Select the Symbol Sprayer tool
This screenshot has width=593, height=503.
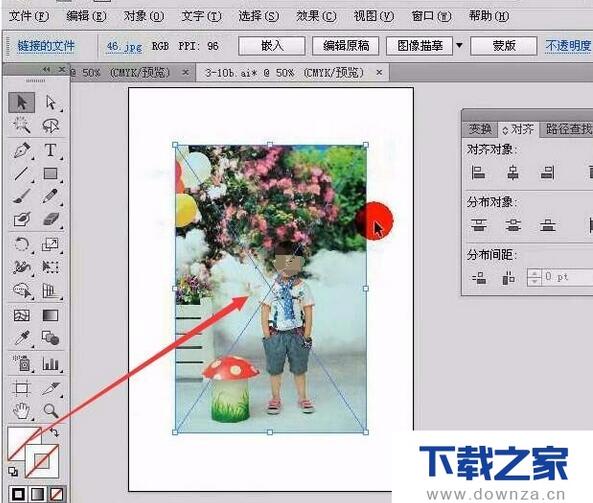click(22, 363)
